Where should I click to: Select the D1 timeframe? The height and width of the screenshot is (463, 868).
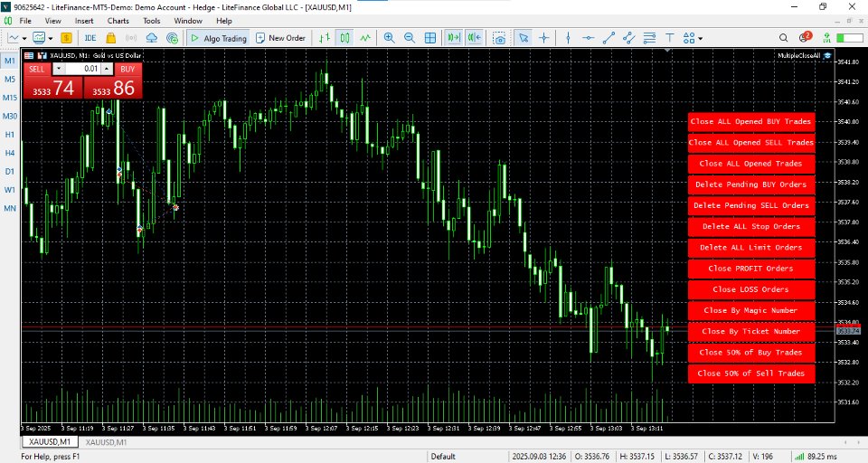pyautogui.click(x=10, y=171)
